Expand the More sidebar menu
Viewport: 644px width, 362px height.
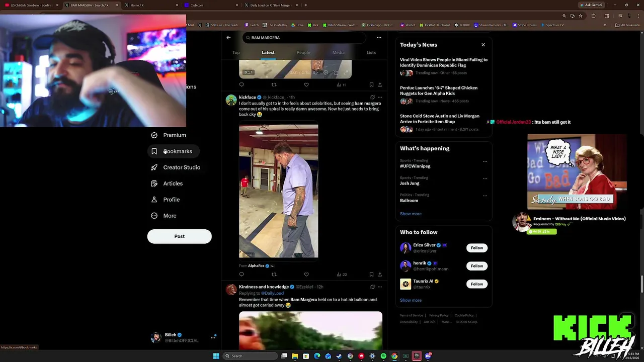pyautogui.click(x=164, y=216)
